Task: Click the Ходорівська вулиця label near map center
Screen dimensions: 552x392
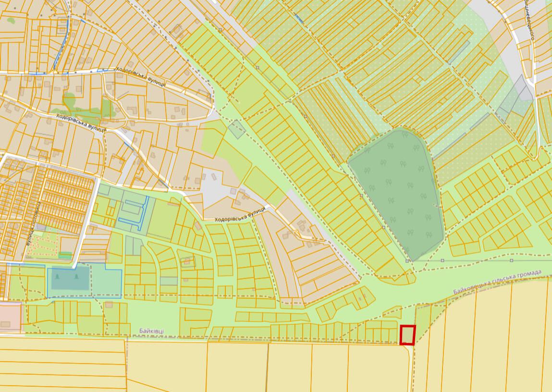Action: [240, 214]
